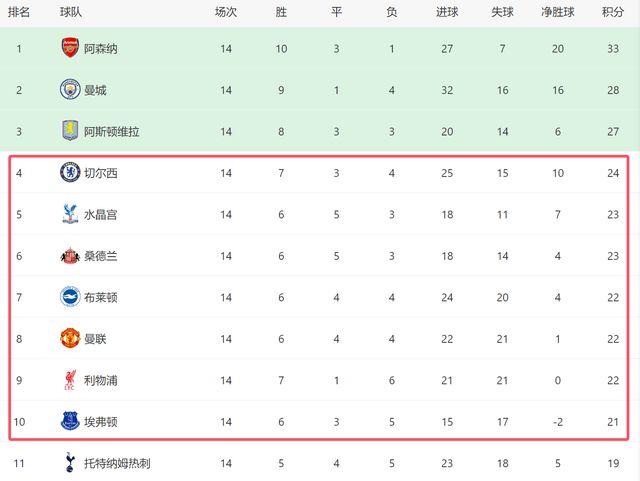The image size is (640, 481).
Task: Select the 利物浦 team name
Action: 101,381
